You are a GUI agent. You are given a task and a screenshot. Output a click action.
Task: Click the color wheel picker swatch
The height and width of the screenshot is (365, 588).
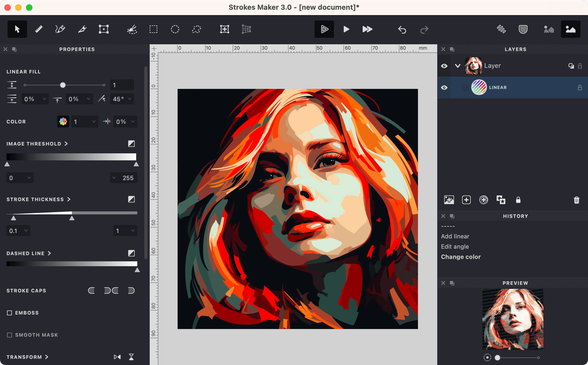63,121
